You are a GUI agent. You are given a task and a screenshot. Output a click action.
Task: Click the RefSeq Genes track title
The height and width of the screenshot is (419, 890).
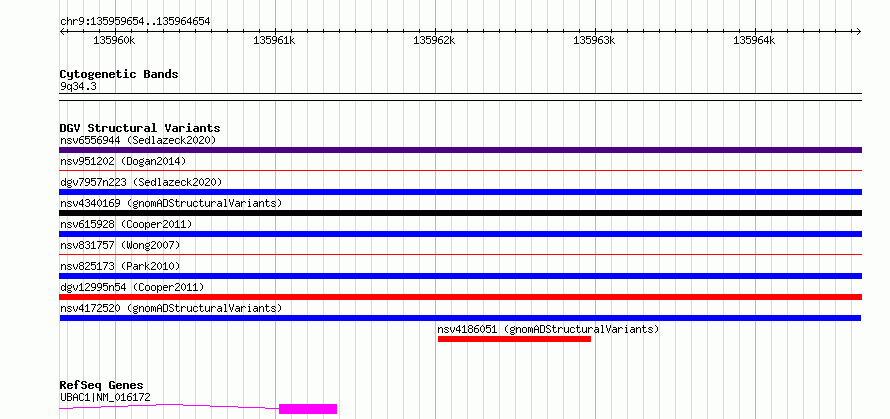pyautogui.click(x=101, y=385)
